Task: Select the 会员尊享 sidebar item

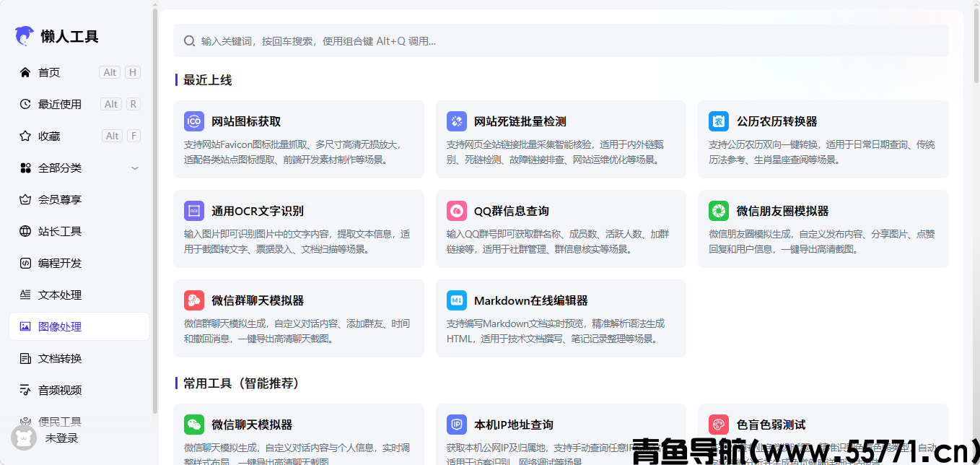Action: click(79, 199)
